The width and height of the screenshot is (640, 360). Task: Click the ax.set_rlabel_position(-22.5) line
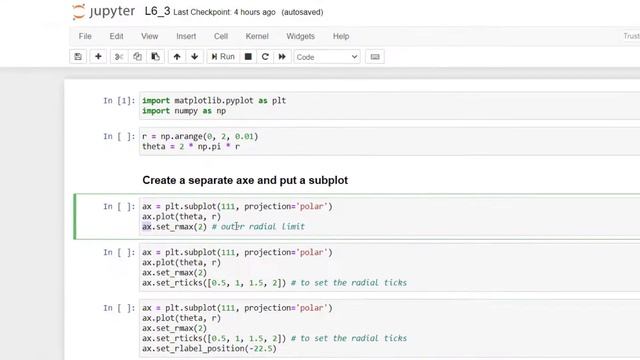209,349
